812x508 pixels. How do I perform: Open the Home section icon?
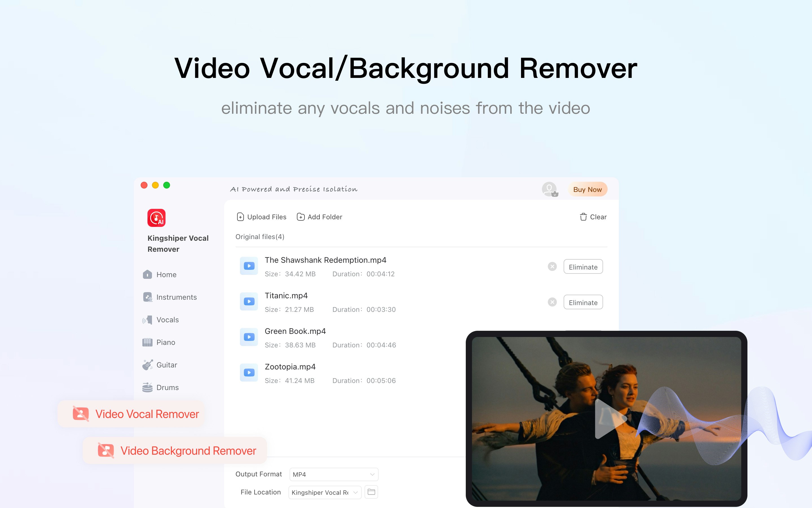point(147,275)
